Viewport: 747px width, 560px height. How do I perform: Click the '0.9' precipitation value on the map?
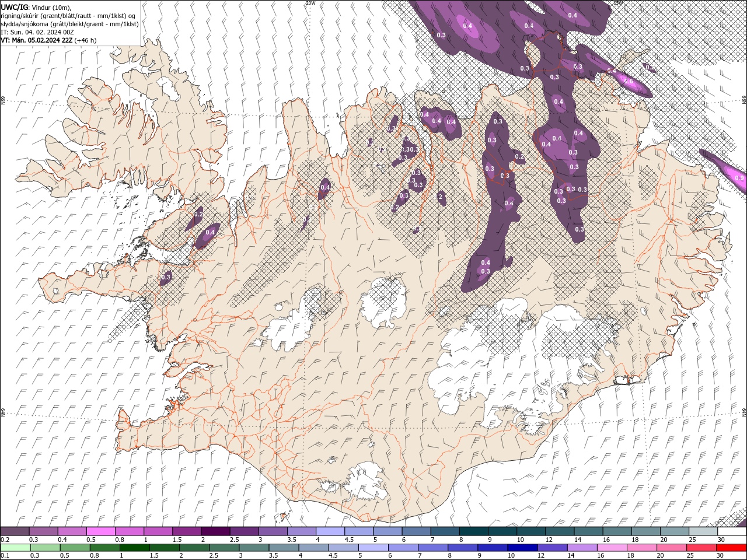click(x=739, y=178)
